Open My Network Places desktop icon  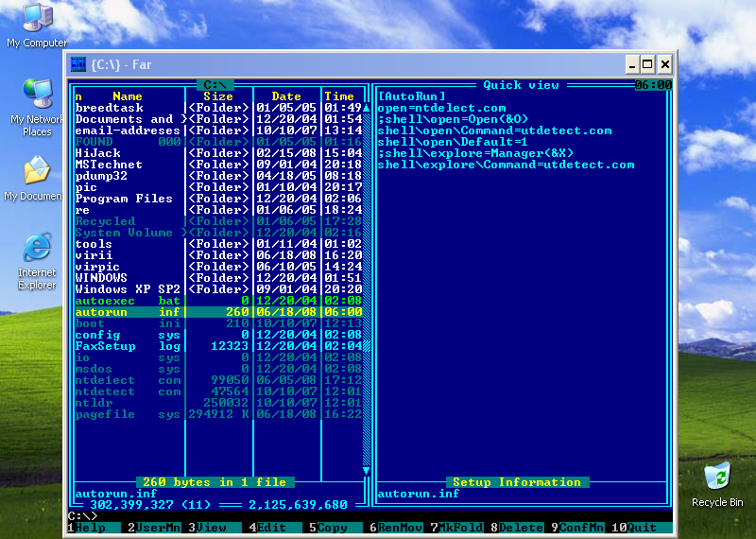coord(37,108)
